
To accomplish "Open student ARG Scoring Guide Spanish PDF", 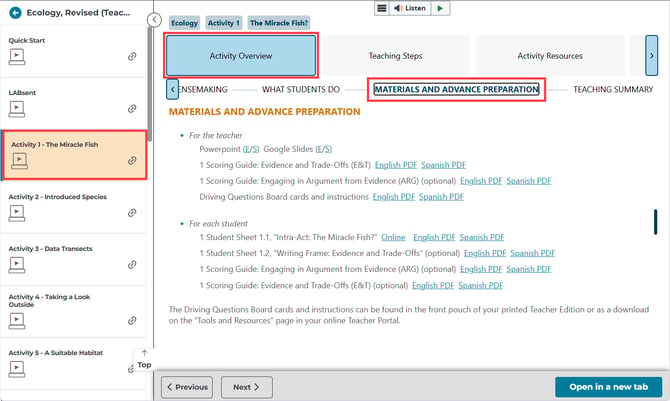I will point(529,269).
